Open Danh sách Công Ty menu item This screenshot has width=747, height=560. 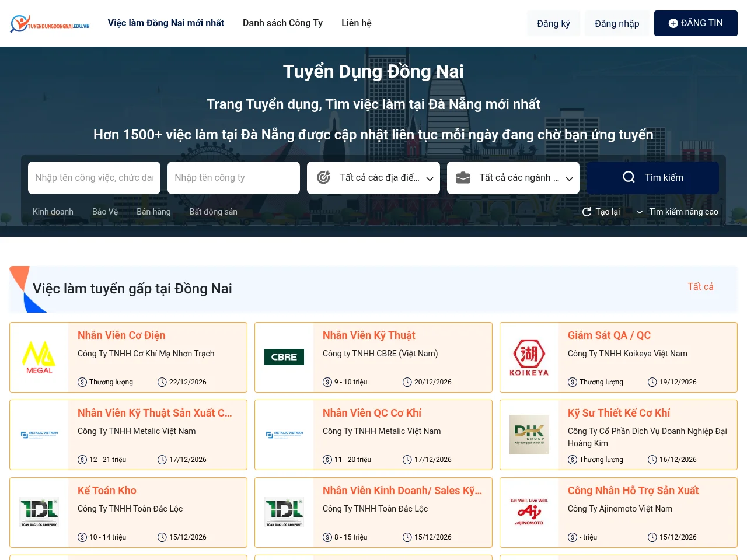click(x=282, y=23)
